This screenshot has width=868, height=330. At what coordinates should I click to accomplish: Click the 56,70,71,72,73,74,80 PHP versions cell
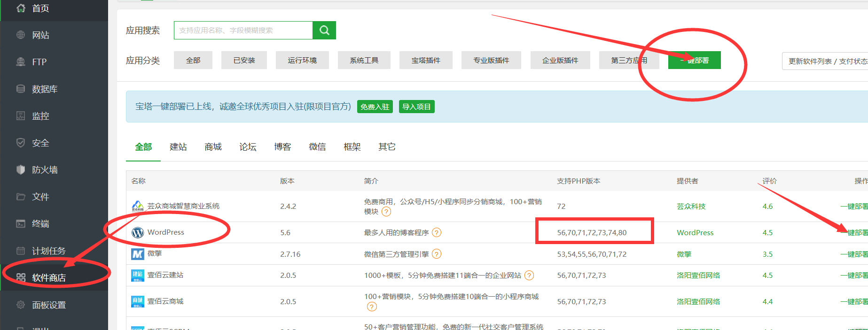(592, 232)
